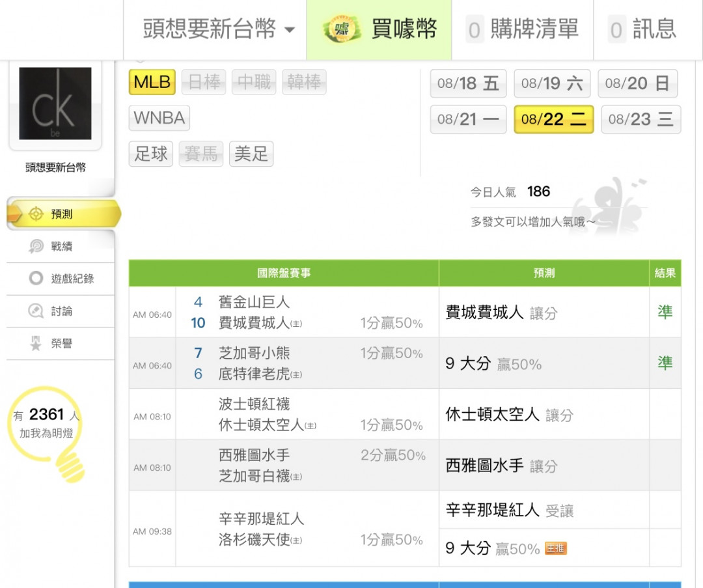Click the 國際盤賽事 column header

[x=284, y=273]
